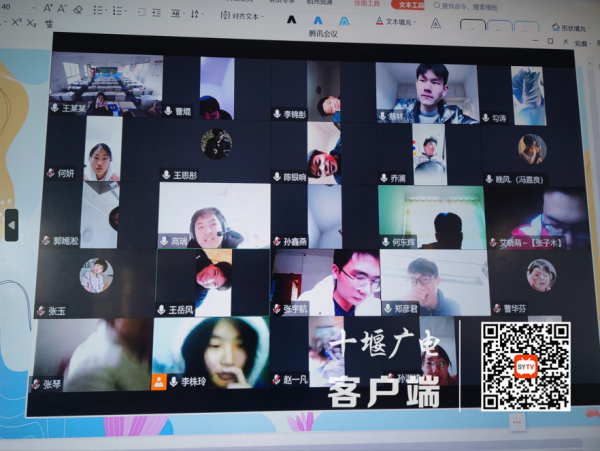Open the 轮廓 outline dropdown
600x451 pixels.
pos(582,43)
